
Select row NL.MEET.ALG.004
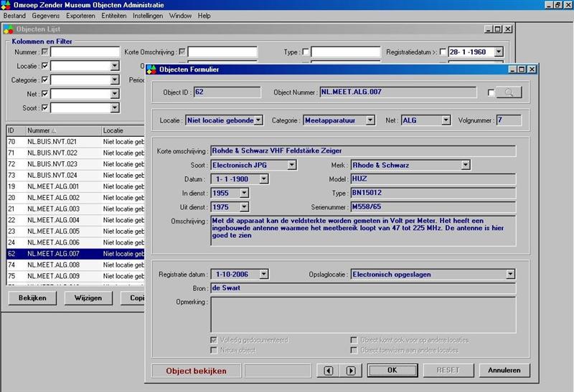[x=75, y=220]
